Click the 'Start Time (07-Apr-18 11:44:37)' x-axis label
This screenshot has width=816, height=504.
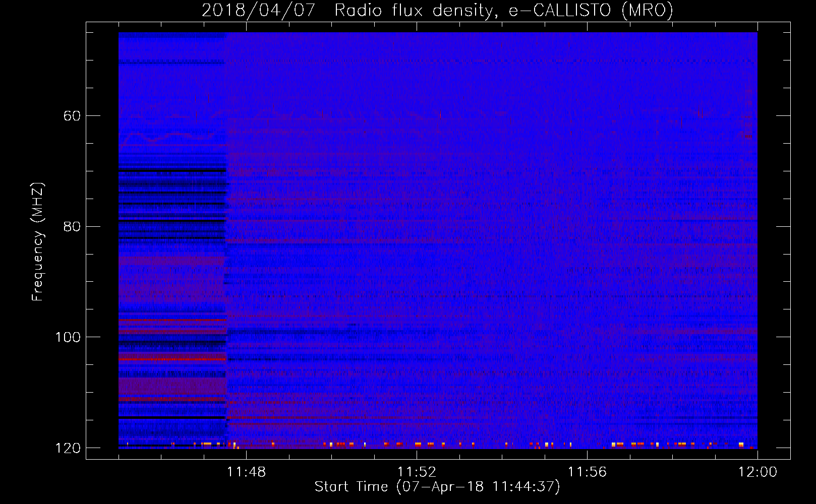click(437, 487)
